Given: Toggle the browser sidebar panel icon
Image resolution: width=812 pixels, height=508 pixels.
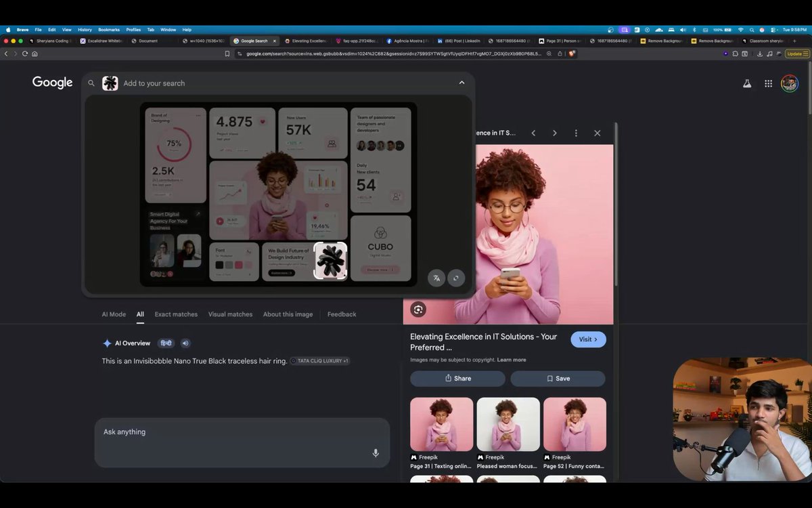Looking at the screenshot, I should click(x=745, y=54).
